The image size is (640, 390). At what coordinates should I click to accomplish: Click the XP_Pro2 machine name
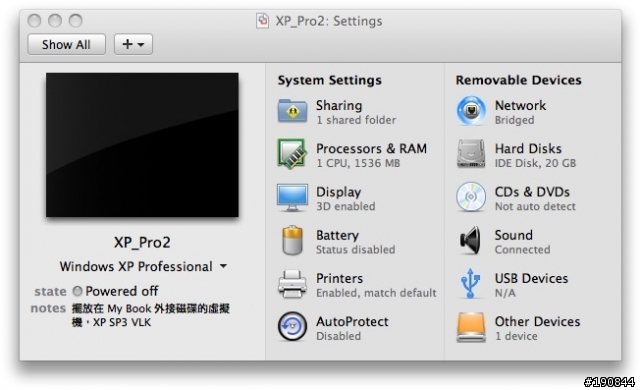click(x=142, y=242)
